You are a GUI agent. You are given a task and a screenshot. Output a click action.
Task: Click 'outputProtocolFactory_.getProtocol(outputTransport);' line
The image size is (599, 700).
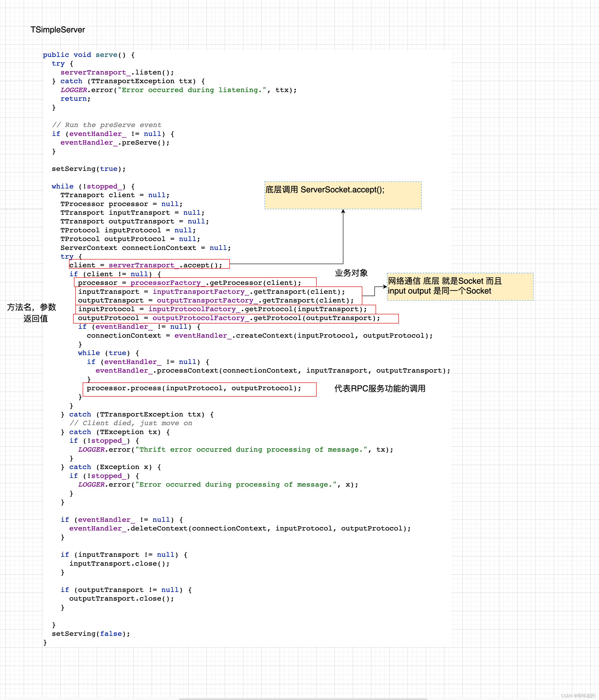229,318
